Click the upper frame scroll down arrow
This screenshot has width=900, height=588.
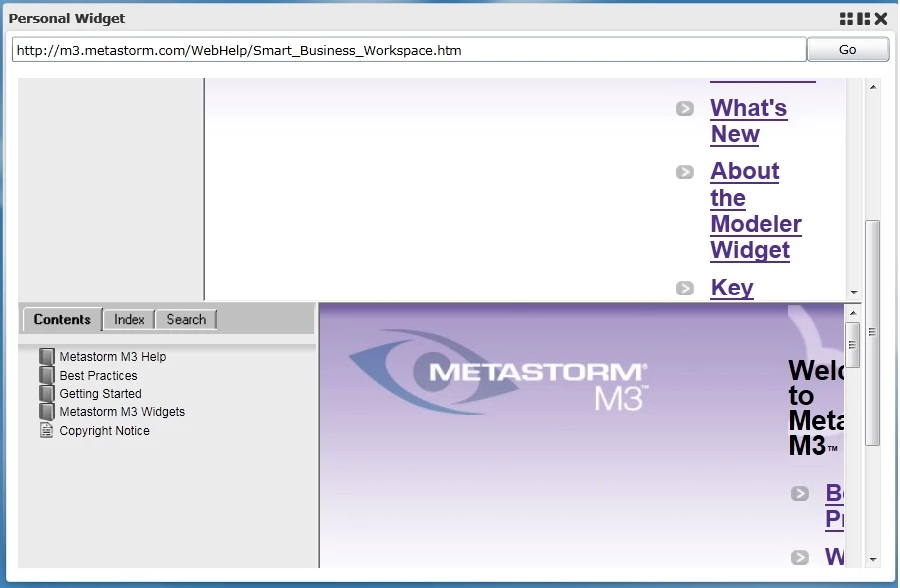[854, 292]
